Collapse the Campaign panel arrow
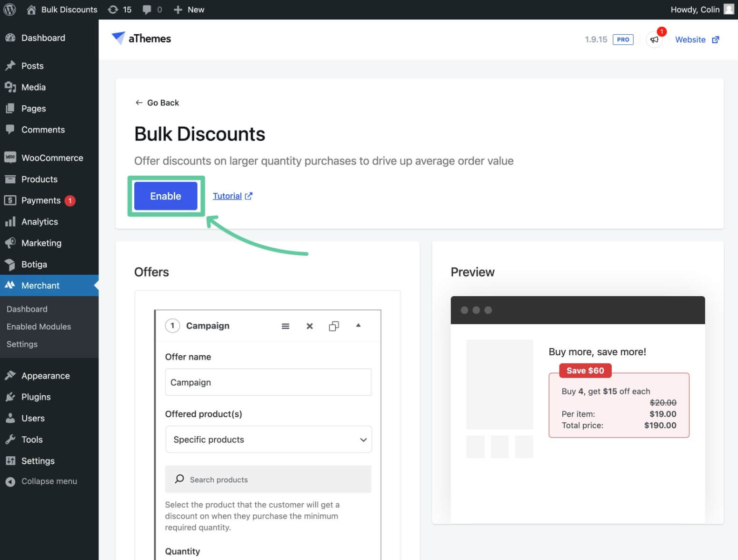 tap(359, 325)
